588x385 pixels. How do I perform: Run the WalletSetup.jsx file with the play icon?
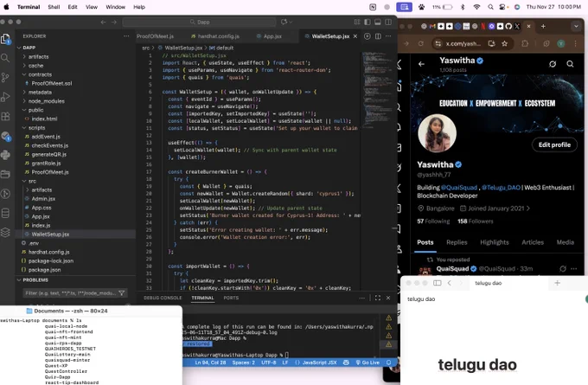[367, 36]
